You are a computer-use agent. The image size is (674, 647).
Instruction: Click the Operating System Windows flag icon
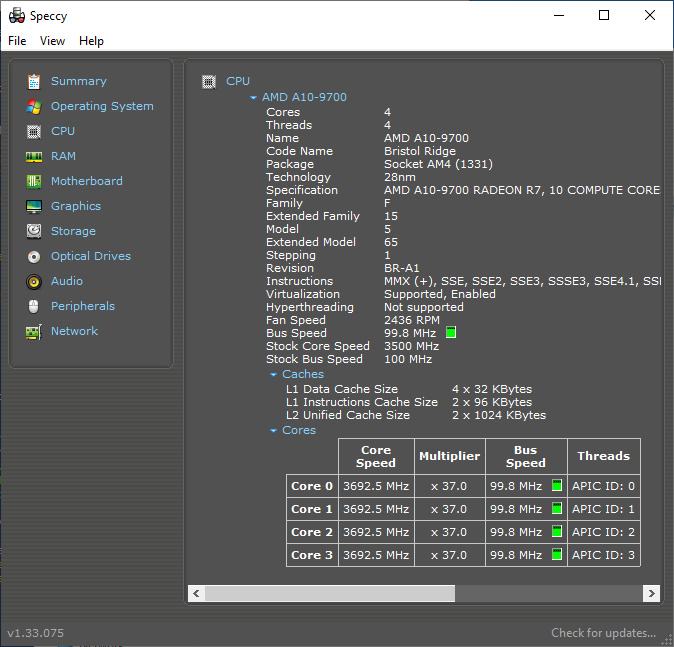click(34, 106)
